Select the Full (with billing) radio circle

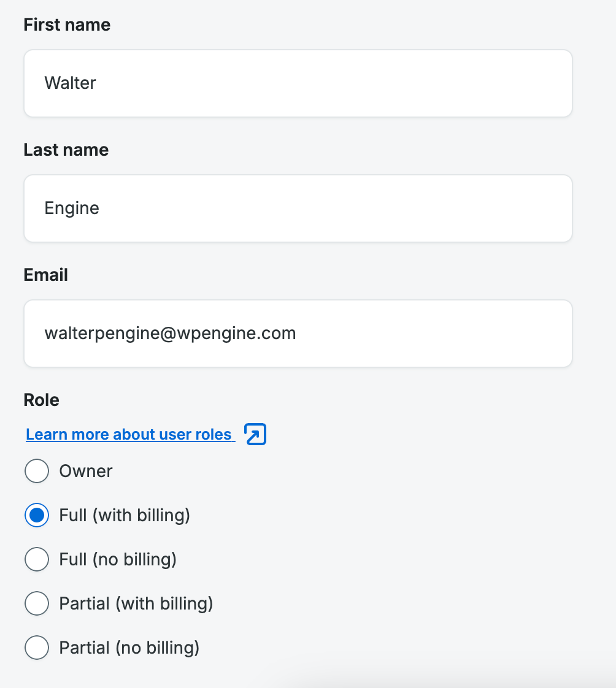pyautogui.click(x=37, y=515)
